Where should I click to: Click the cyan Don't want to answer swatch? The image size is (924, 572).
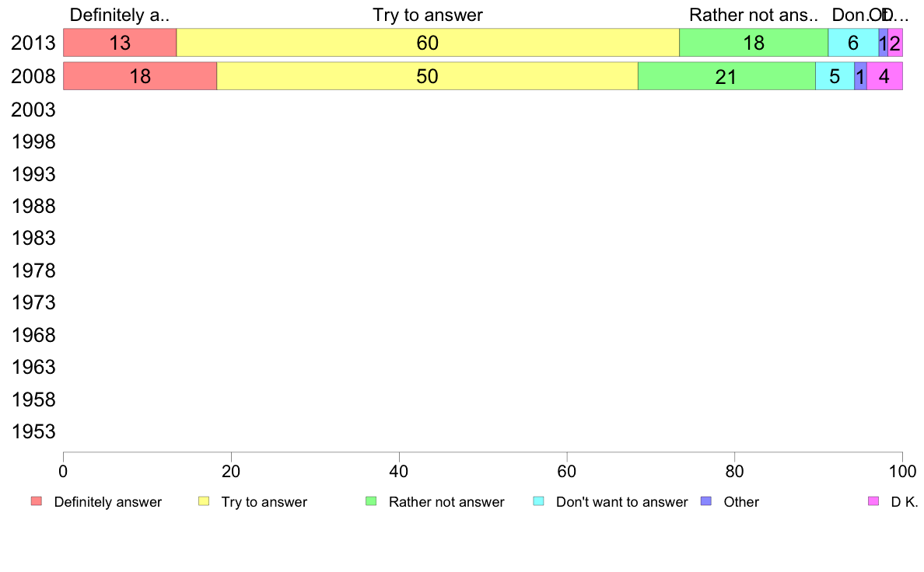[x=538, y=500]
